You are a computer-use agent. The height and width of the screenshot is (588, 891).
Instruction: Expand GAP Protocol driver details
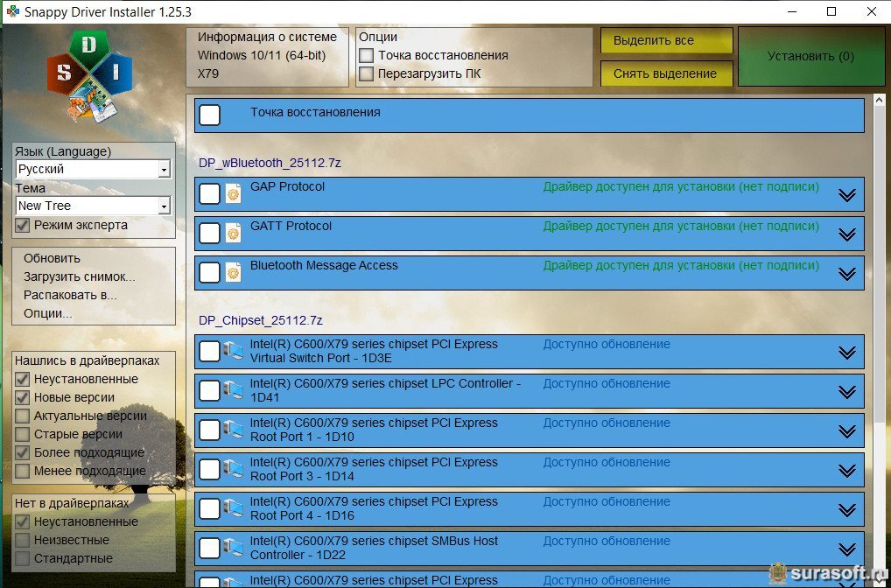point(846,195)
